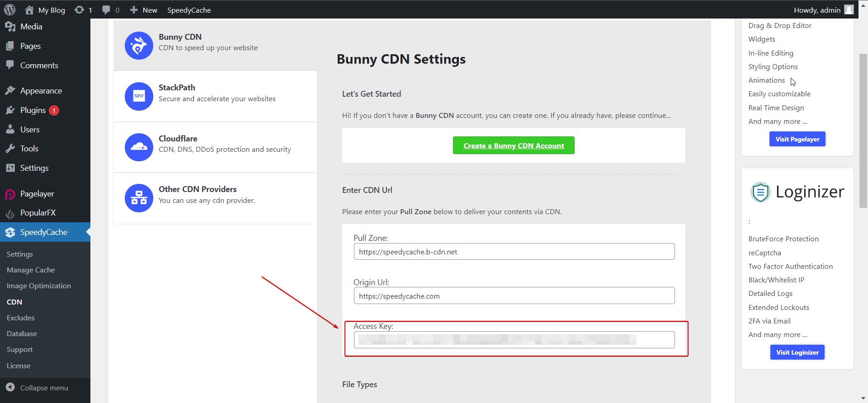The image size is (868, 403).
Task: Select the Bunny CDN rabbit icon
Action: pyautogui.click(x=139, y=46)
